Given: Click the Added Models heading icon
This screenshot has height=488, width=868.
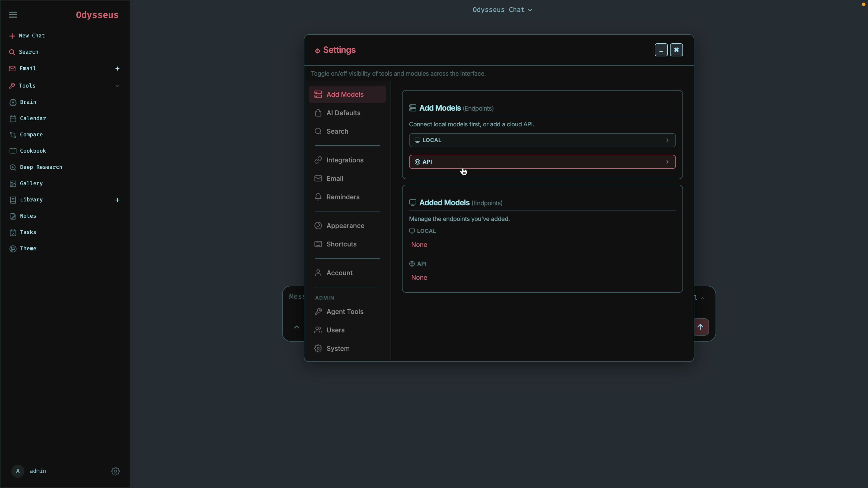Looking at the screenshot, I should (413, 203).
